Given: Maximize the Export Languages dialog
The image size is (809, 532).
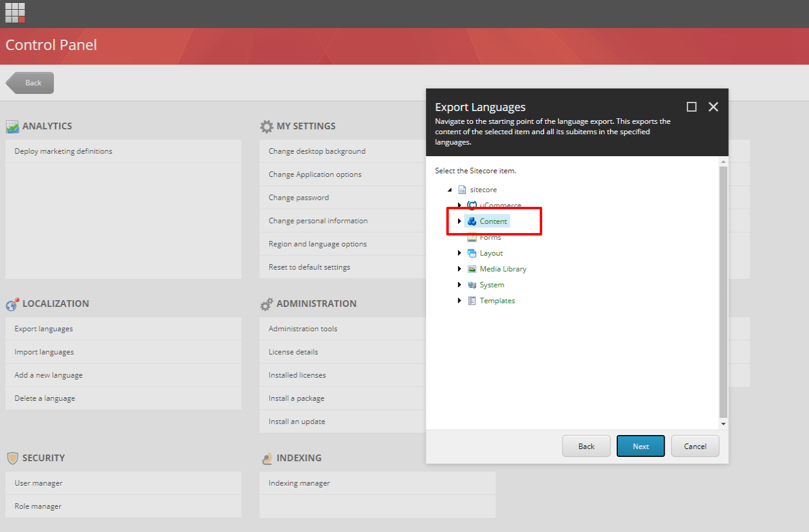Looking at the screenshot, I should tap(691, 107).
